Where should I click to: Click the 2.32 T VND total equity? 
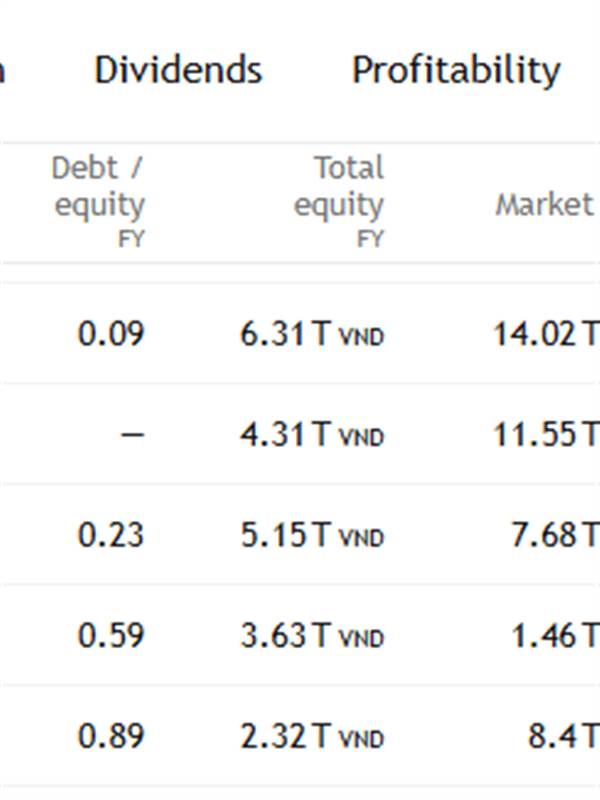pyautogui.click(x=311, y=737)
